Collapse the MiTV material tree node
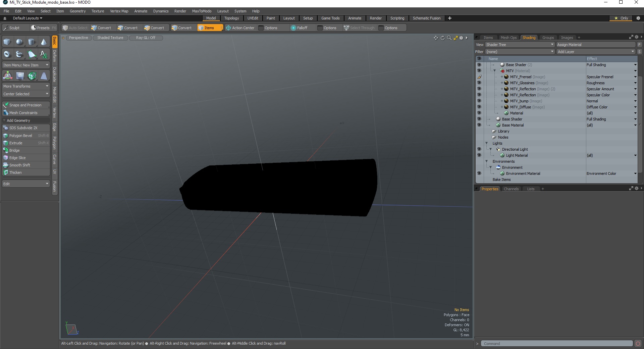 coord(494,71)
